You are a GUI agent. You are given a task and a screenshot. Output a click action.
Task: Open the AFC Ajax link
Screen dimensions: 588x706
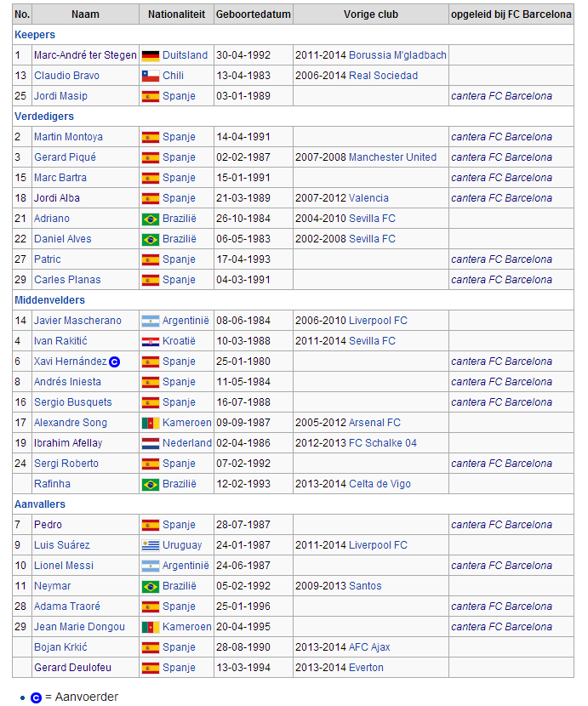click(x=369, y=647)
